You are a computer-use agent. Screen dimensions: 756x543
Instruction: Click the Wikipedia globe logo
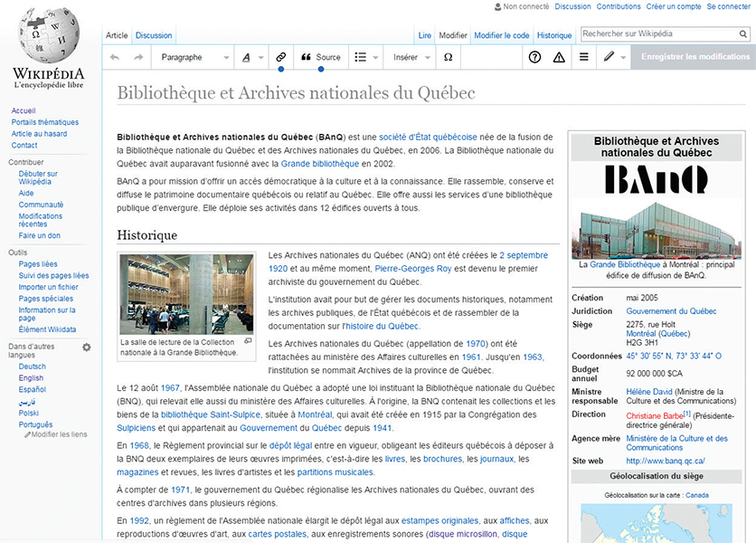(x=49, y=34)
